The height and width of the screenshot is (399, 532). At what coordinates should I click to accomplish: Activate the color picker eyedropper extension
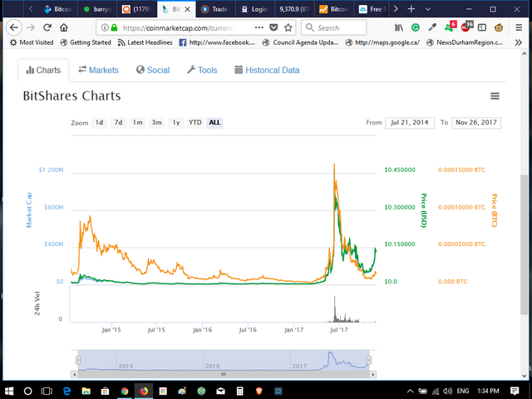tap(432, 27)
